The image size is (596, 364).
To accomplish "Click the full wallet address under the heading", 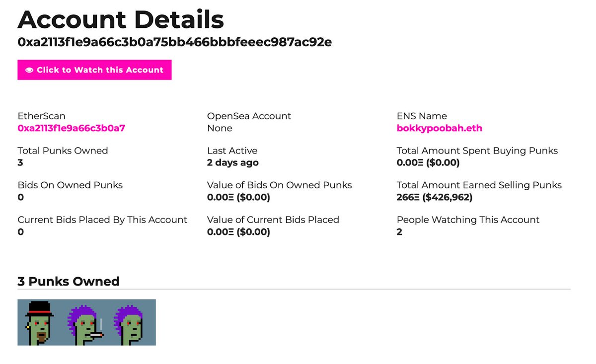I will click(174, 42).
